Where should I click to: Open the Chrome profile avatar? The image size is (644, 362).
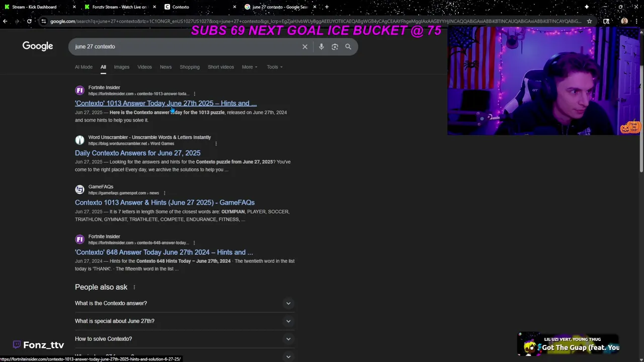pos(624,21)
